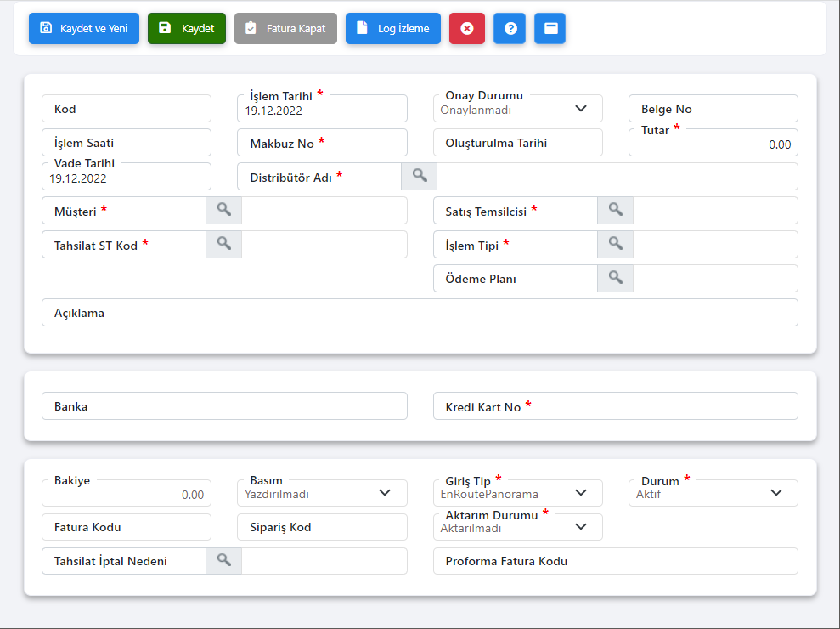Screen dimensions: 840x629
Task: Click the gray Fatura Kapat button
Action: click(x=285, y=28)
